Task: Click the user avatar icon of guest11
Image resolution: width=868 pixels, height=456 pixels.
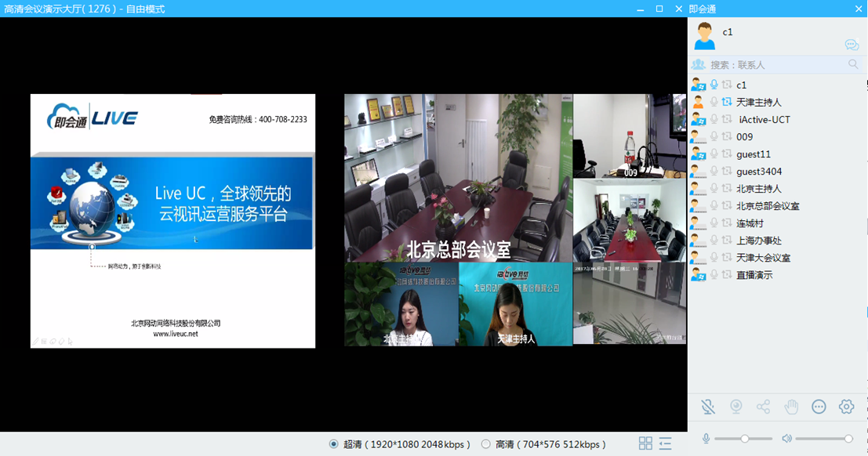Action: tap(699, 154)
